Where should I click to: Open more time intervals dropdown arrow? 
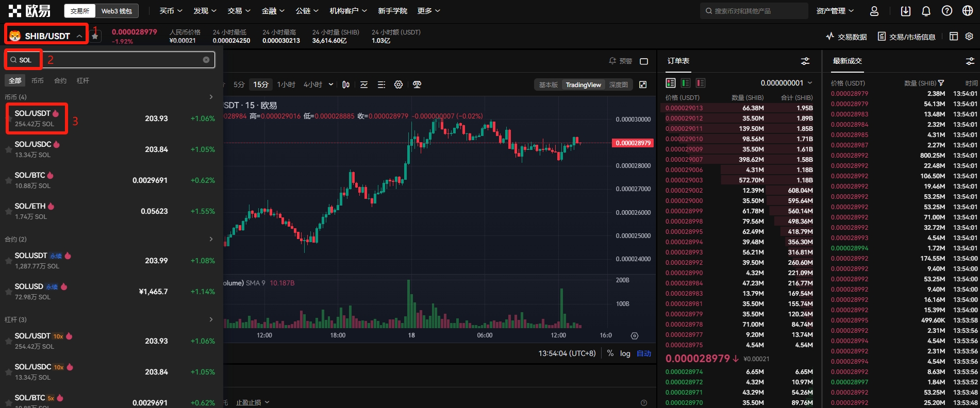[331, 84]
